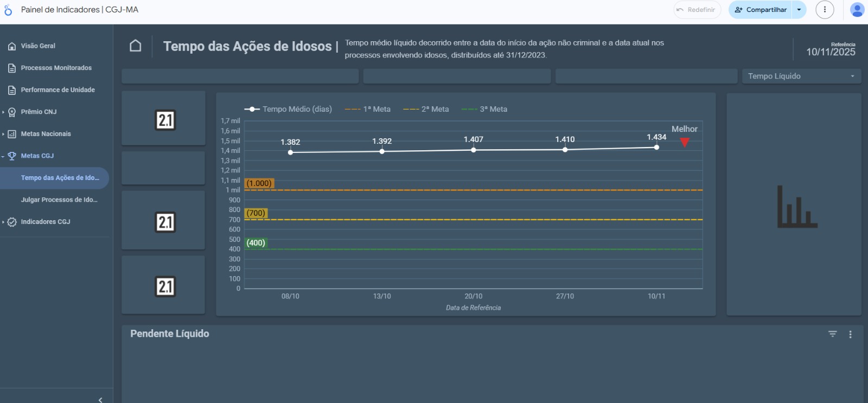Viewport: 868px width, 403px height.
Task: Click the 1.434 data point on the line chart
Action: click(x=656, y=147)
